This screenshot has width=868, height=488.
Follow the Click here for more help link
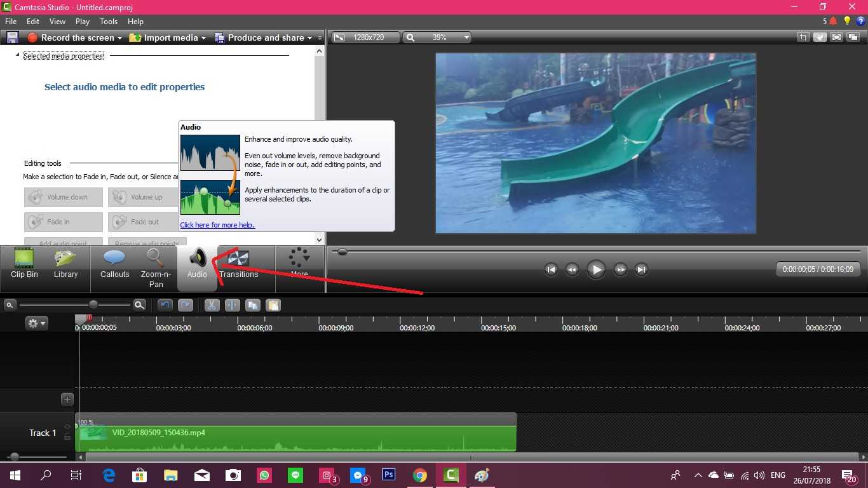pos(217,225)
